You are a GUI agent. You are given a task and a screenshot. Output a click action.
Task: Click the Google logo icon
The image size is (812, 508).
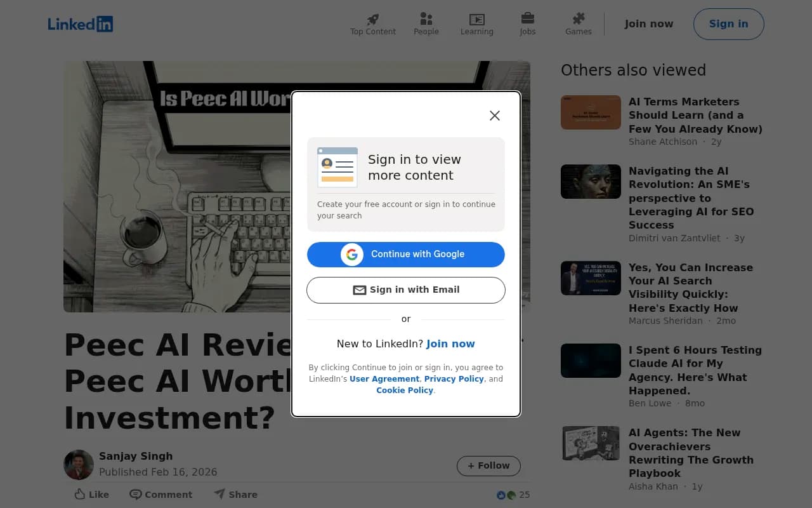[352, 255]
